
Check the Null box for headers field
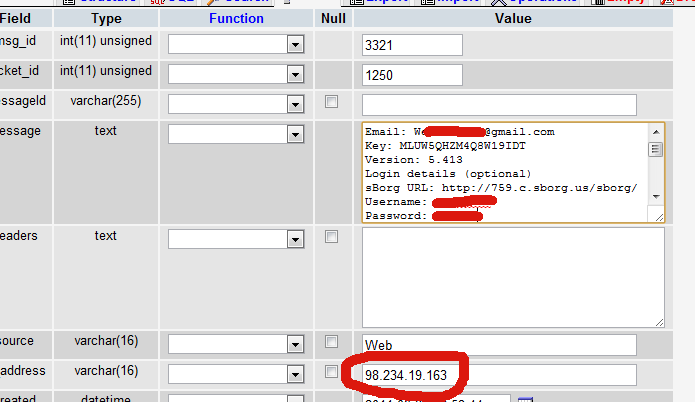332,236
